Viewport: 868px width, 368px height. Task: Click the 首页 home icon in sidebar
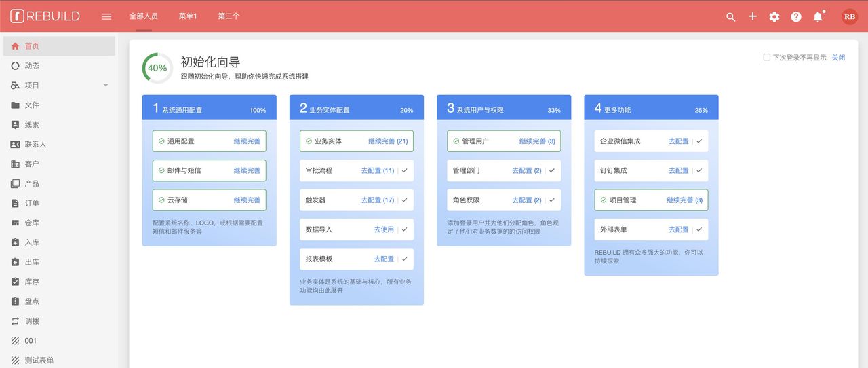pyautogui.click(x=16, y=46)
